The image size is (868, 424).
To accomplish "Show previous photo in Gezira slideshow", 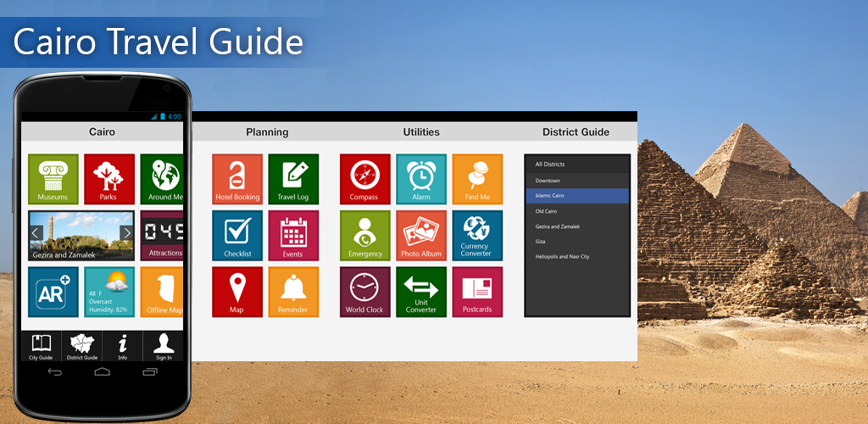I will [36, 233].
